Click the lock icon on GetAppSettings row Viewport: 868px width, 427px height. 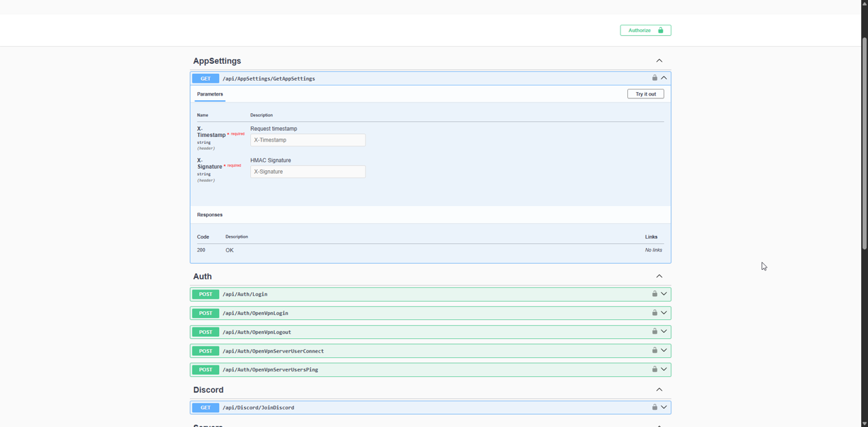654,78
